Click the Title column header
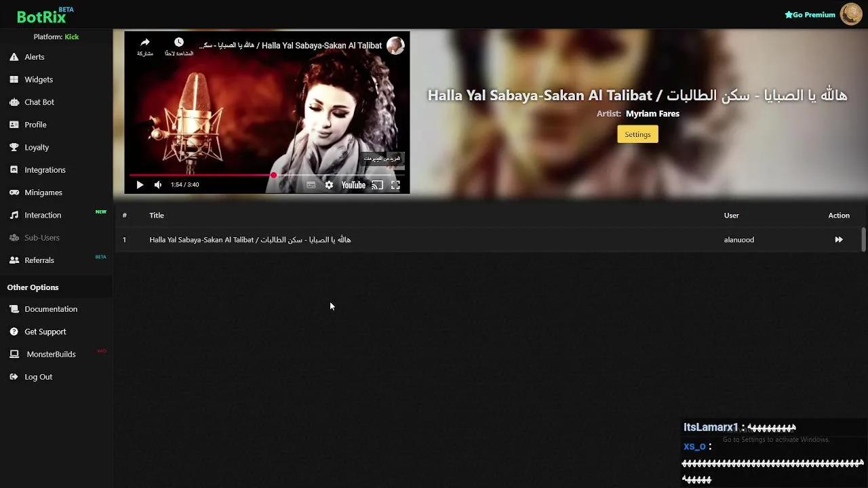Viewport: 868px width, 488px height. tap(157, 216)
